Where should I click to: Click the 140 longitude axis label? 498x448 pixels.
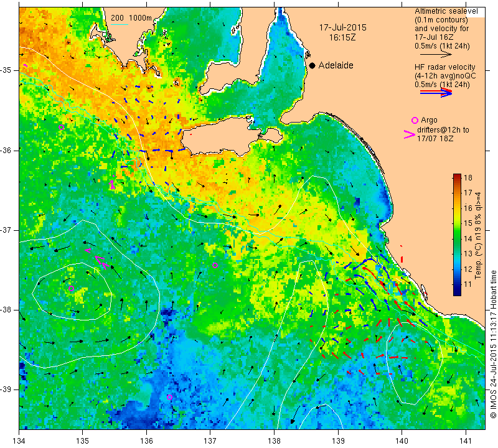pyautogui.click(x=402, y=441)
